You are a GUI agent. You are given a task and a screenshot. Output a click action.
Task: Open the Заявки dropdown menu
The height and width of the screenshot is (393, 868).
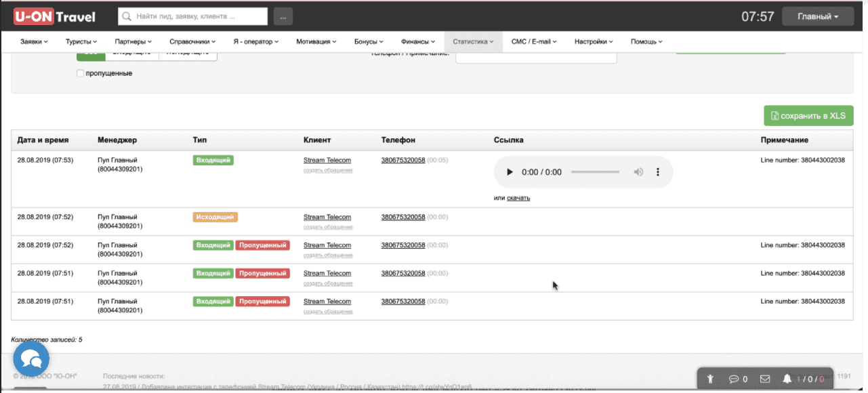(34, 41)
